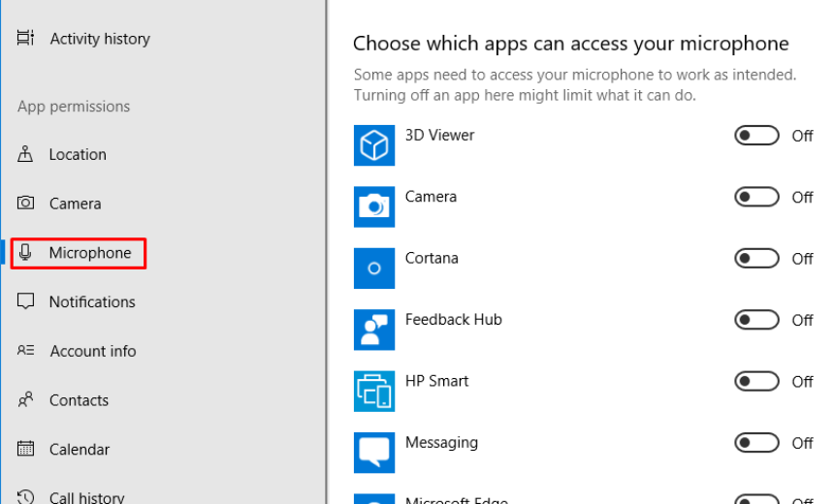Click the Camera app tile icon
Image resolution: width=834 pixels, height=504 pixels.
tap(374, 206)
